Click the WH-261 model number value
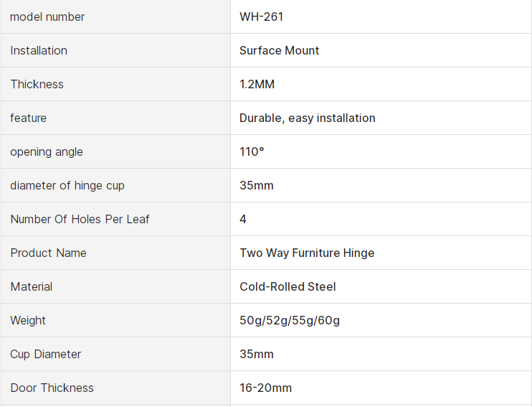 tap(262, 17)
